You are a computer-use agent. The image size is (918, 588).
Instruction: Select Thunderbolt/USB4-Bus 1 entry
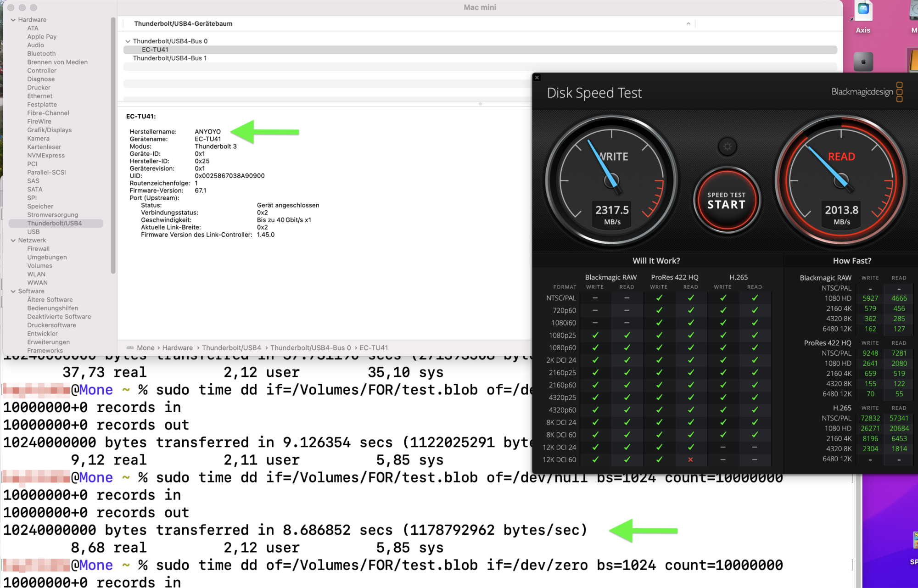[x=170, y=58]
